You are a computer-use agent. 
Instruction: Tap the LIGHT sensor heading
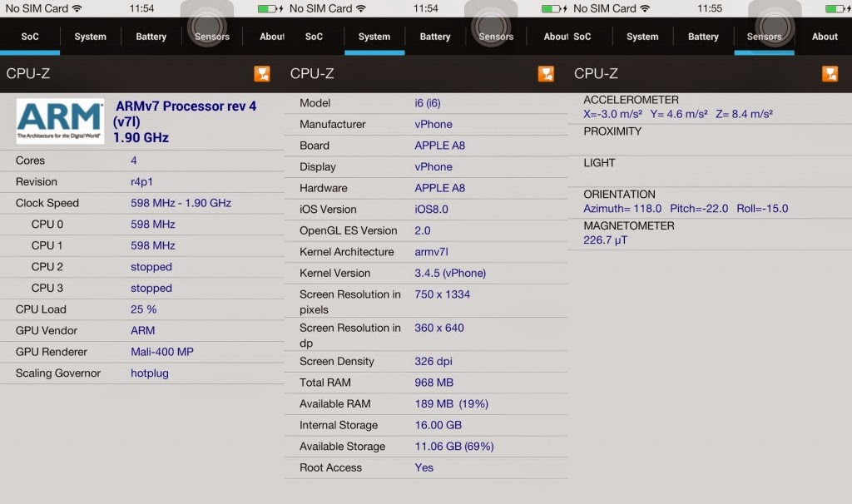[599, 163]
